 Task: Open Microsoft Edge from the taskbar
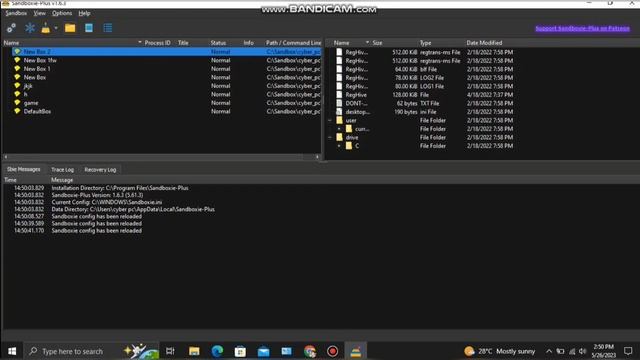point(217,351)
